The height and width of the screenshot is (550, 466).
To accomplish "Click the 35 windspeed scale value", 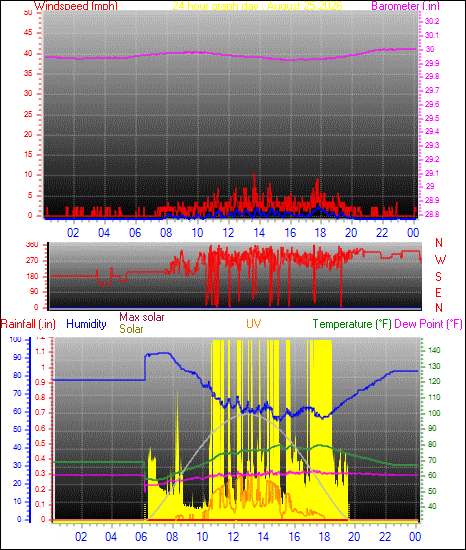I will click(28, 73).
